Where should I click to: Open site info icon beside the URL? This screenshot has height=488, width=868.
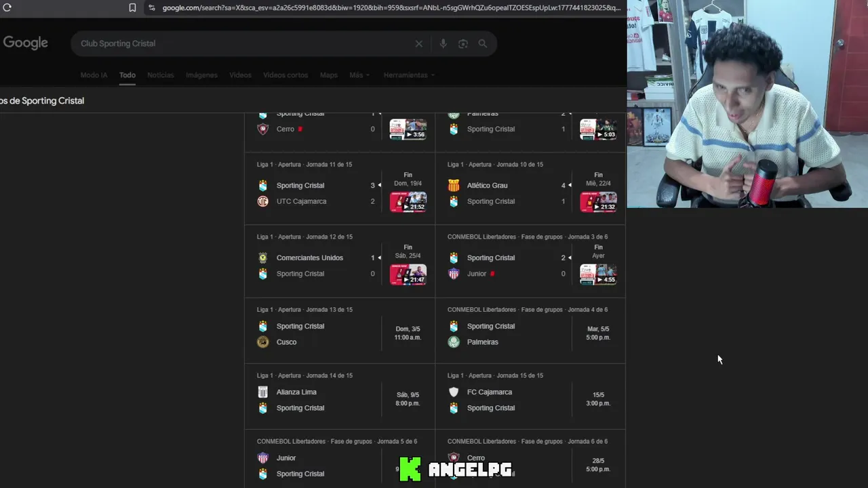[x=151, y=7]
